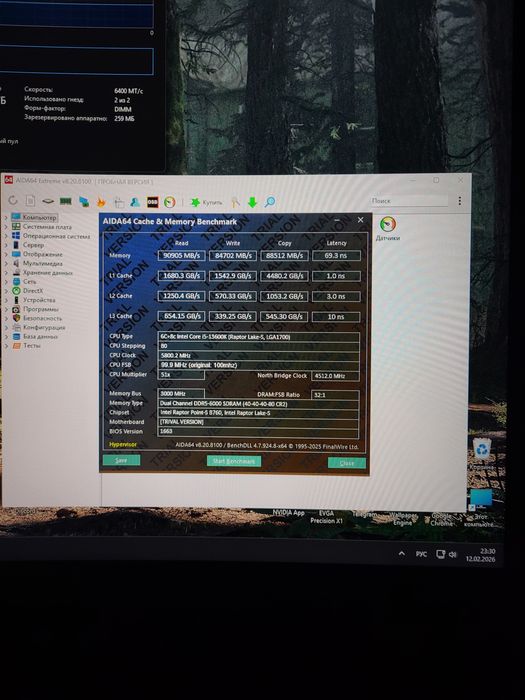The width and height of the screenshot is (525, 700).
Task: Close the Cache & Memory Benchmark dialog with X
Action: click(x=360, y=220)
